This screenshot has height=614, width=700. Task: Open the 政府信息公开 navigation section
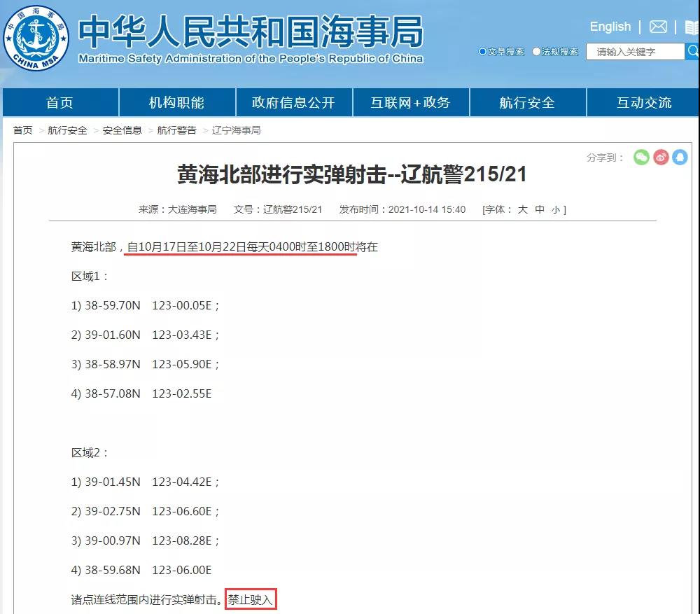(x=294, y=102)
